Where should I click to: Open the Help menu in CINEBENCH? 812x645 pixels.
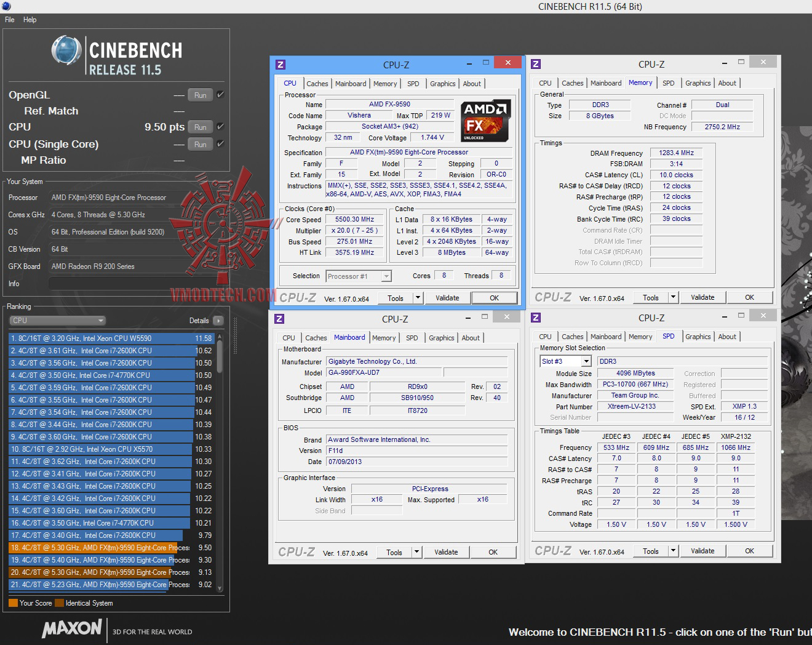pyautogui.click(x=30, y=20)
